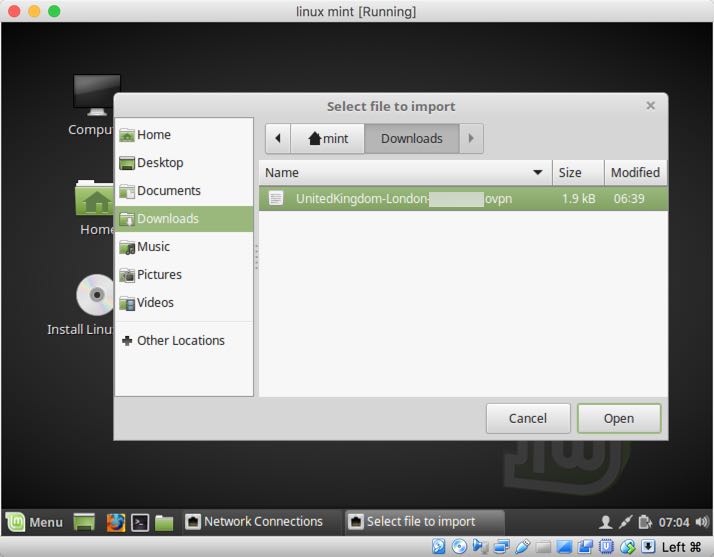Sort files by Modified column
Image resolution: width=714 pixels, height=557 pixels.
pyautogui.click(x=636, y=173)
